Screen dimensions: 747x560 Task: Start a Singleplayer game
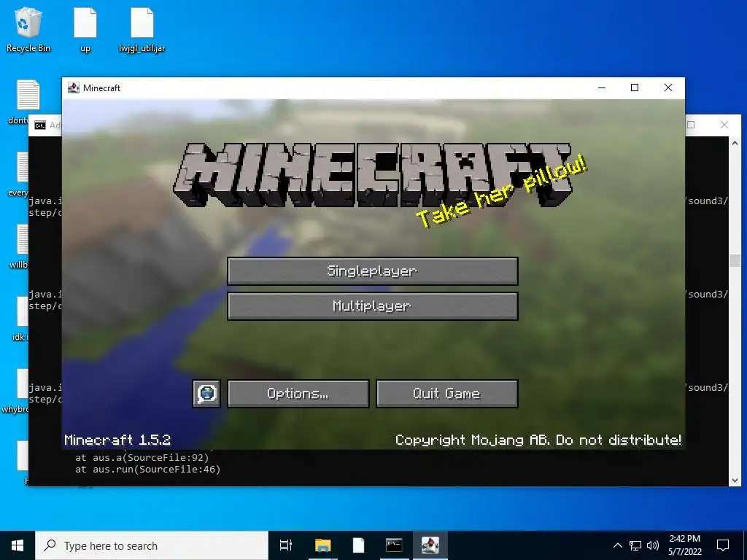[373, 271]
